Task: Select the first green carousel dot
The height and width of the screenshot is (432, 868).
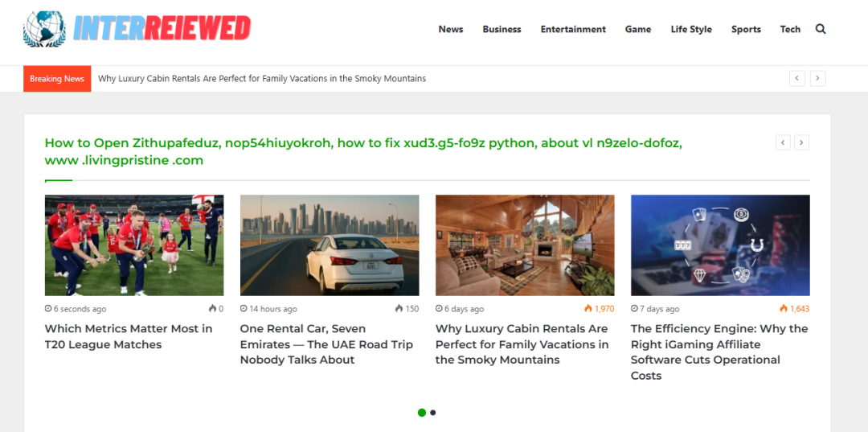Action: (422, 413)
